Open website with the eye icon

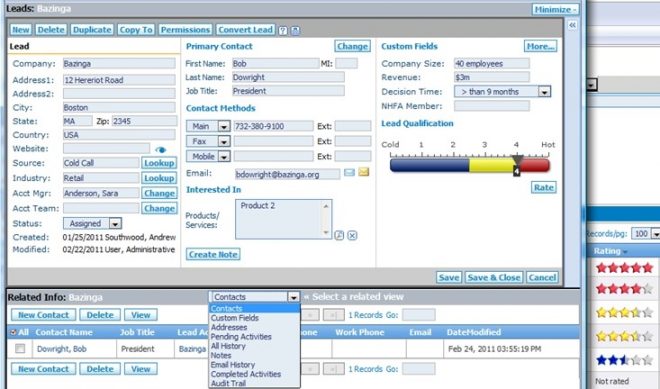pos(160,149)
